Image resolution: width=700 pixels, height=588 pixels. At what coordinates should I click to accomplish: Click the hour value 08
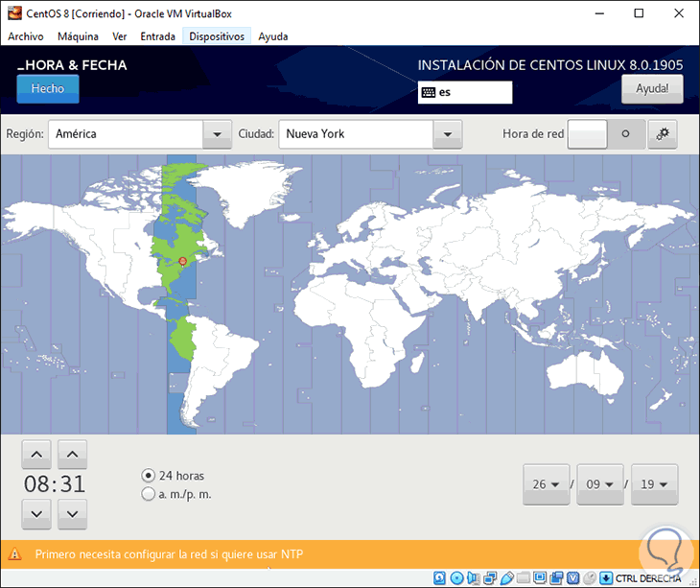click(x=36, y=484)
